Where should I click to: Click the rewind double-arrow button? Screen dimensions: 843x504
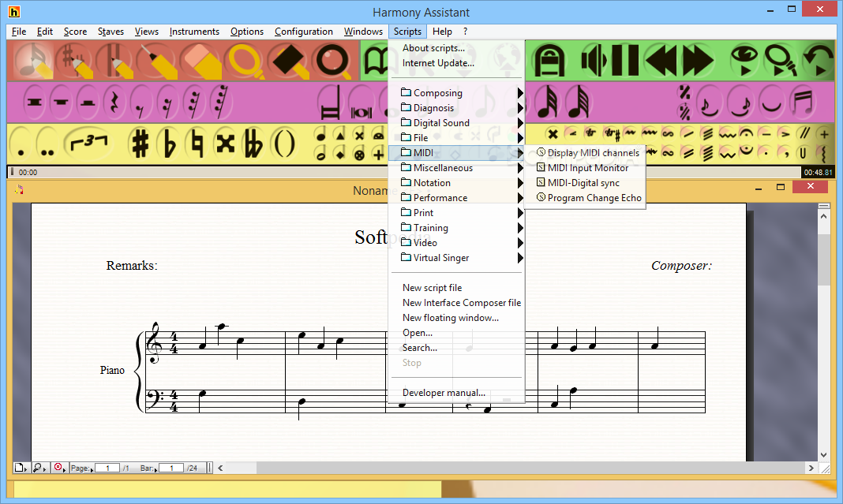tap(661, 60)
